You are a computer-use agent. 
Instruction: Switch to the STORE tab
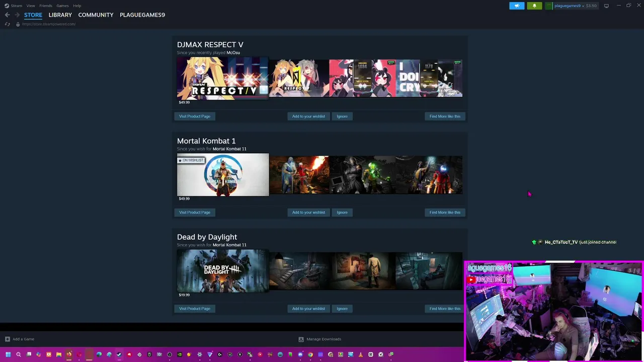click(x=33, y=15)
